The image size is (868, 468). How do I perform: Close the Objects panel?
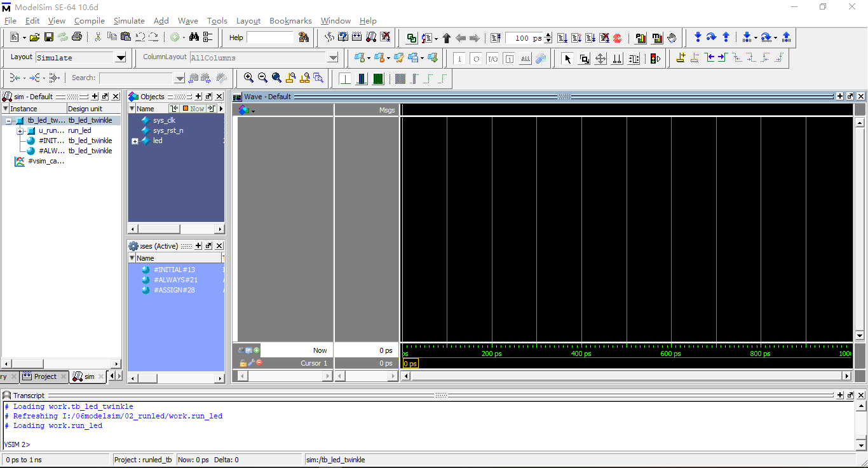219,97
